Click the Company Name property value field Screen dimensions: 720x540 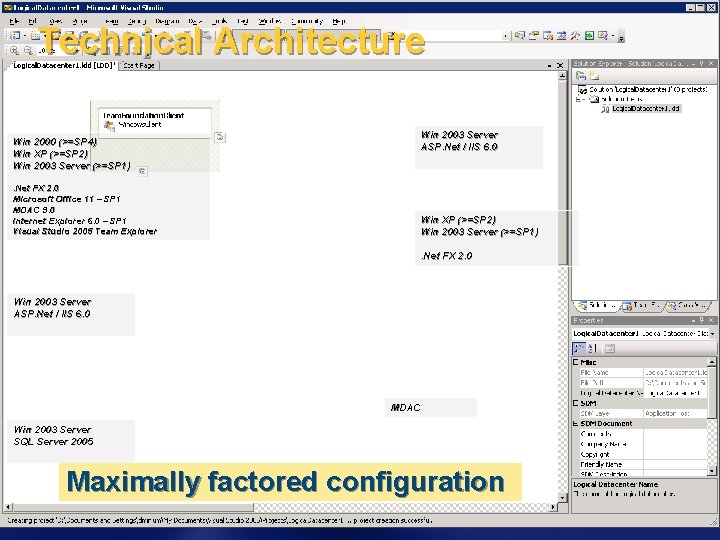[675, 444]
